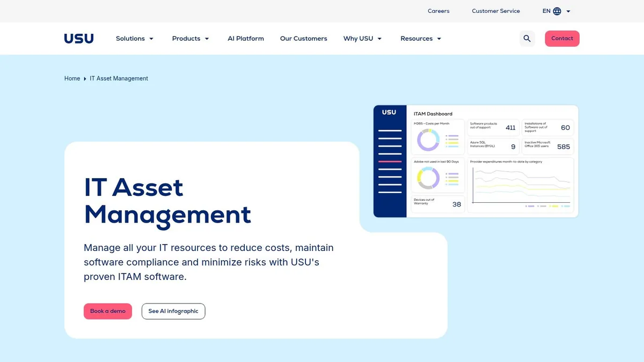Click See AI infographic button
644x362 pixels.
(173, 311)
